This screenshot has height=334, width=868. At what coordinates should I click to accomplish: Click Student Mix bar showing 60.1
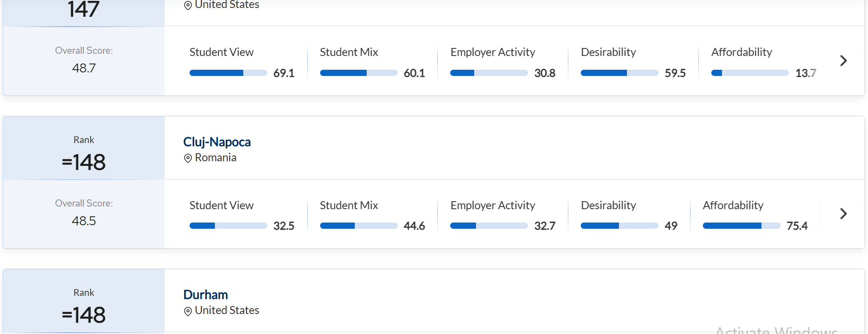(358, 73)
